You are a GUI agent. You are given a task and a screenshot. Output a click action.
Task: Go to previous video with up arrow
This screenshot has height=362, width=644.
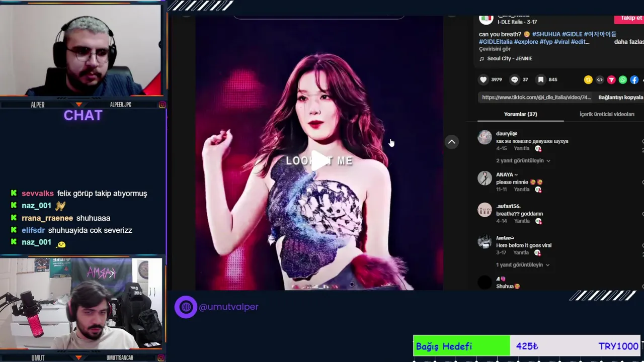coord(451,142)
